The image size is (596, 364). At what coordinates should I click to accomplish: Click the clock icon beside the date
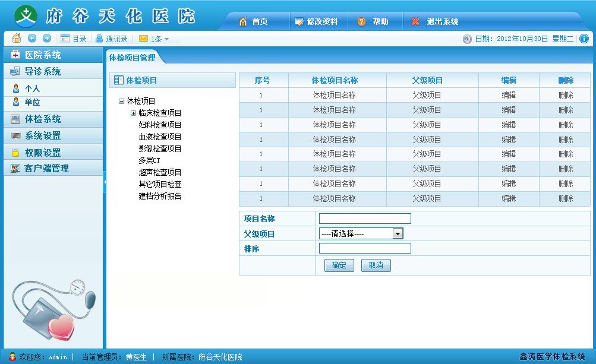tap(467, 39)
